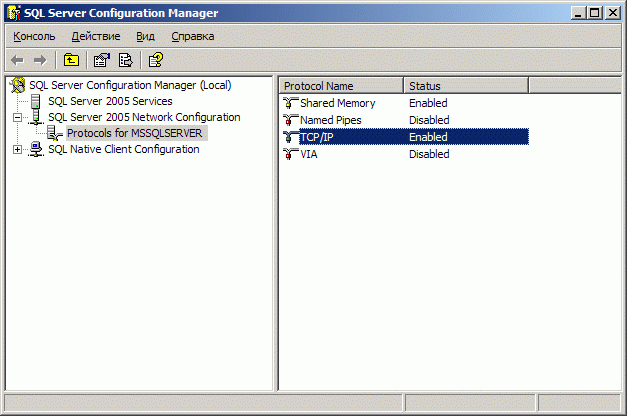Open the Консоль menu
Viewport: 627px width, 416px height.
point(34,36)
